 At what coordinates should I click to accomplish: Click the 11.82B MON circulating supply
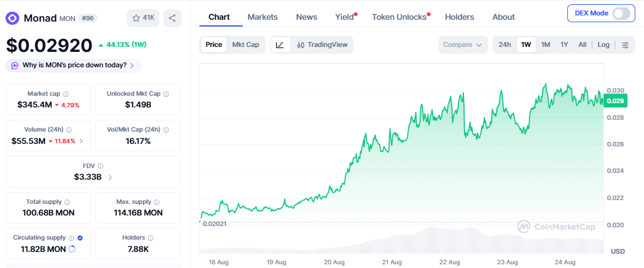(43, 249)
